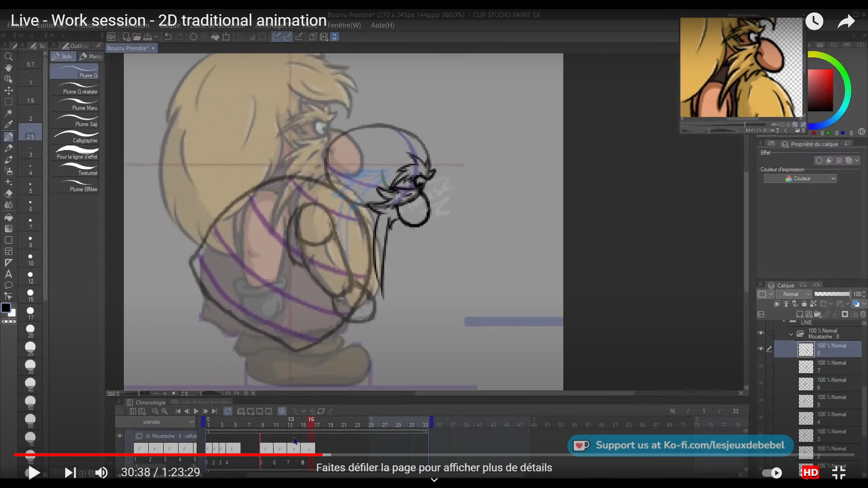The height and width of the screenshot is (488, 868).
Task: Click the layer mask creation icon
Action: pos(845,314)
